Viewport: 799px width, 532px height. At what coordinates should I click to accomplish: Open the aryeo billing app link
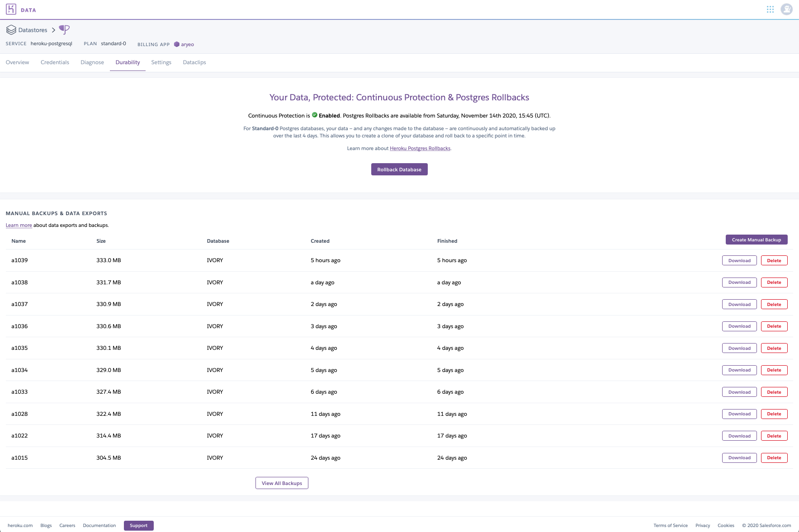[187, 44]
